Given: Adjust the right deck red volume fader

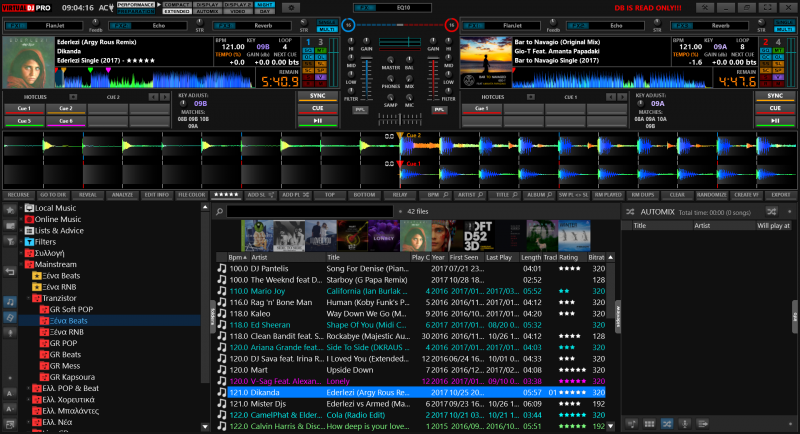Looking at the screenshot, I should (x=433, y=79).
